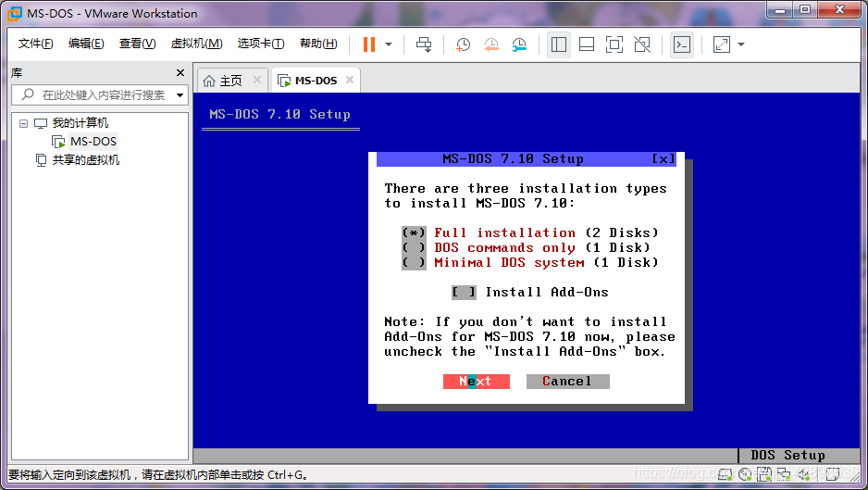Select Minimal DOS system radio option

[x=414, y=263]
